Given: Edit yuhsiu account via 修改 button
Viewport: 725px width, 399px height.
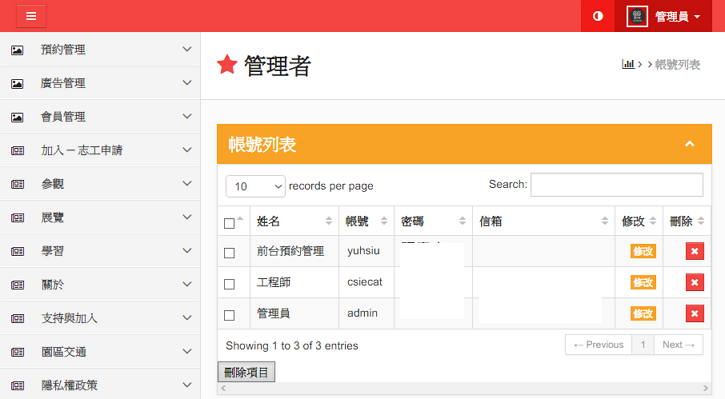Looking at the screenshot, I should pos(643,251).
